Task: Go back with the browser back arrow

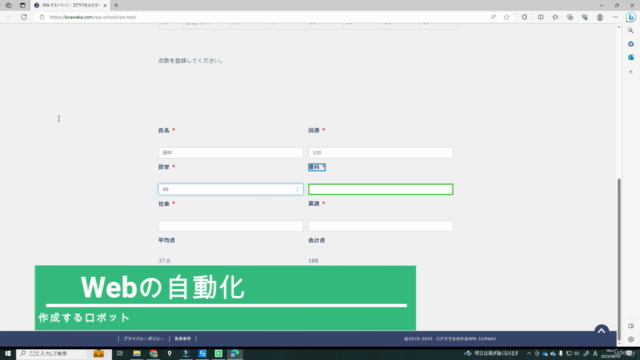Action: [9, 17]
